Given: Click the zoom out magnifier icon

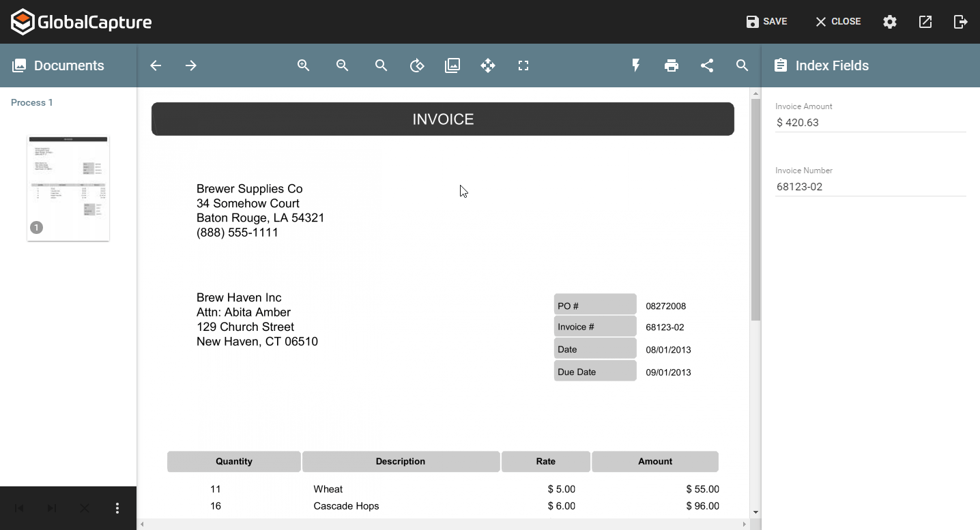Looking at the screenshot, I should click(343, 65).
